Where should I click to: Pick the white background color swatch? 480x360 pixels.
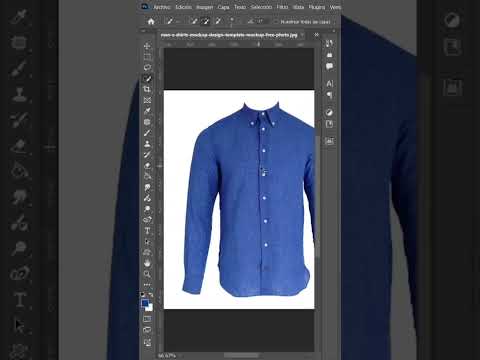click(150, 308)
